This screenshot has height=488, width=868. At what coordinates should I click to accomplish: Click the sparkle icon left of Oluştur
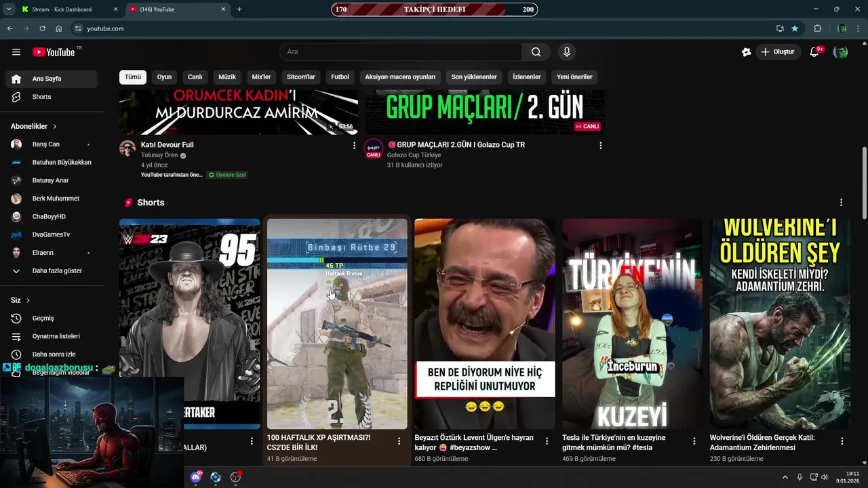[x=747, y=52]
